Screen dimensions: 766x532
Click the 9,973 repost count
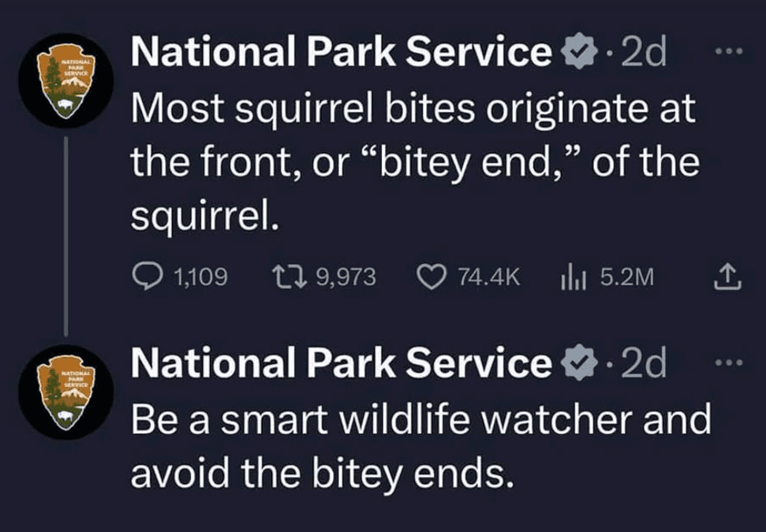click(346, 277)
